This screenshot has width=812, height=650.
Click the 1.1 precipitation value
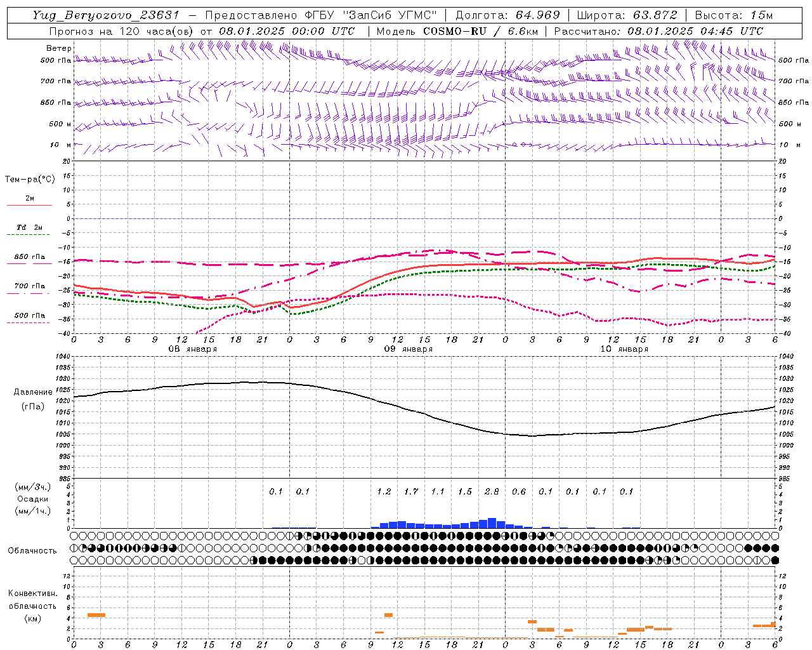coord(438,491)
